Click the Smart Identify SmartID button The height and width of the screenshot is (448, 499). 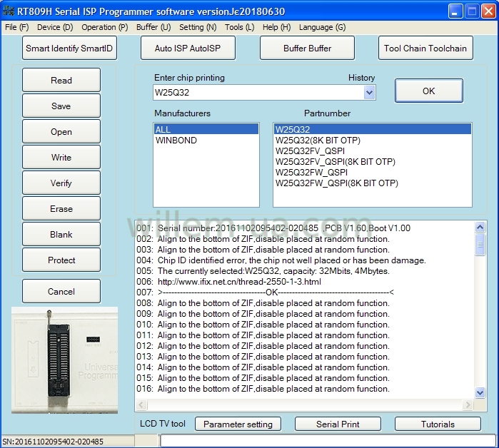pyautogui.click(x=69, y=48)
